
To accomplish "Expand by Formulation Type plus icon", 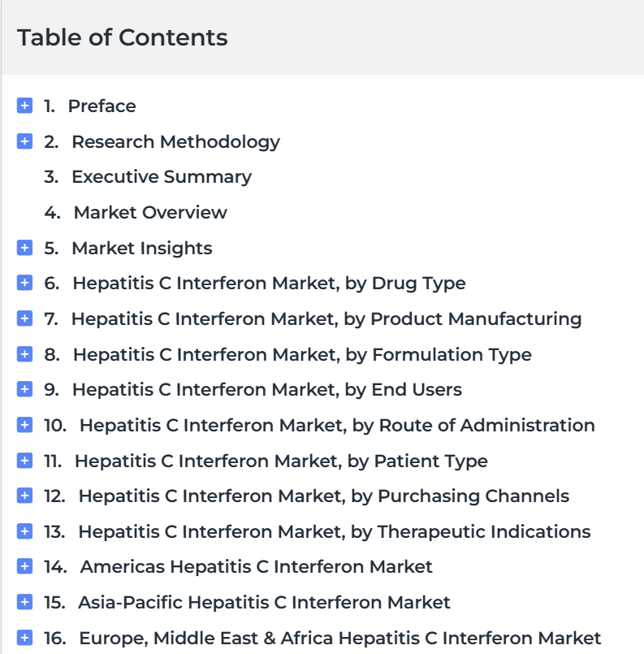I will click(x=24, y=354).
